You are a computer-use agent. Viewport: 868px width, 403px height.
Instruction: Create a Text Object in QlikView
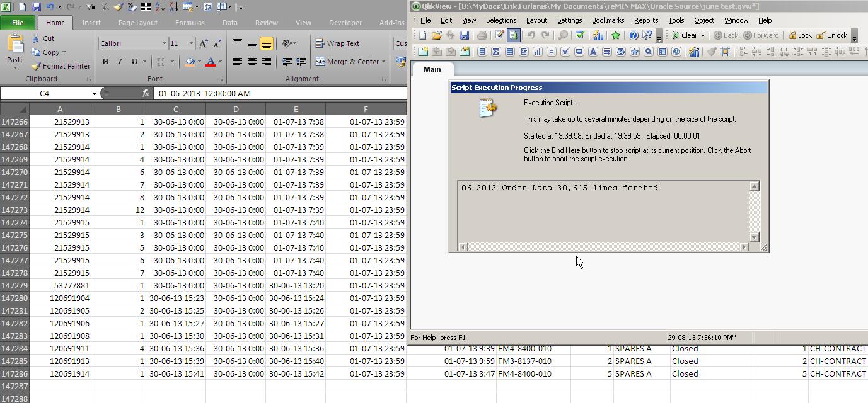593,52
